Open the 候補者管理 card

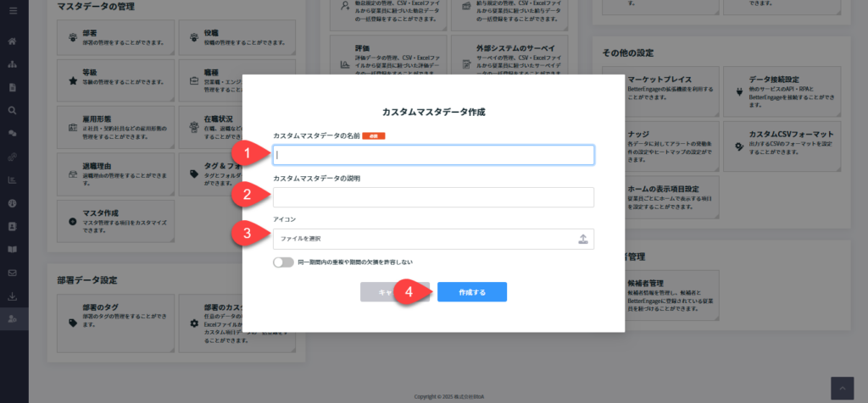point(661,295)
